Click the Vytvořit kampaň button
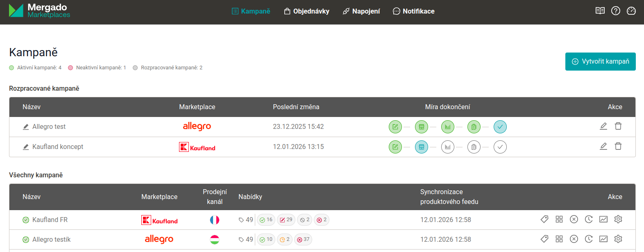The image size is (644, 252). tap(600, 62)
